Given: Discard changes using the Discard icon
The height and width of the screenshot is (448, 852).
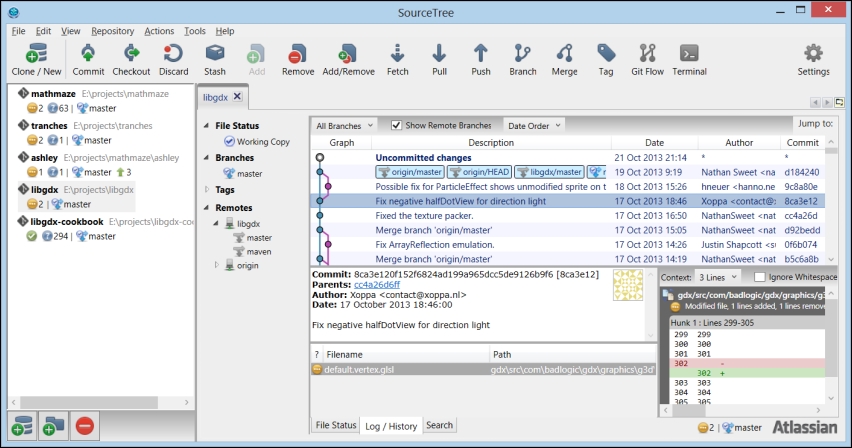Looking at the screenshot, I should tap(173, 60).
